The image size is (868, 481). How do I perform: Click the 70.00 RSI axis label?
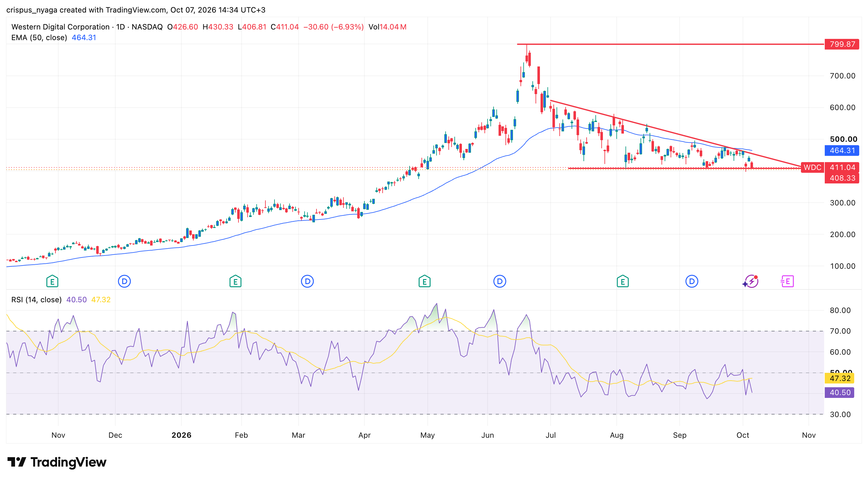840,331
